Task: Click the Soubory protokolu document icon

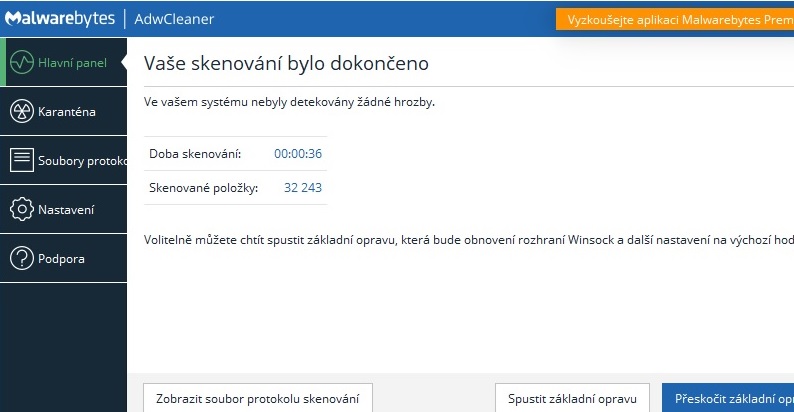Action: tap(22, 160)
